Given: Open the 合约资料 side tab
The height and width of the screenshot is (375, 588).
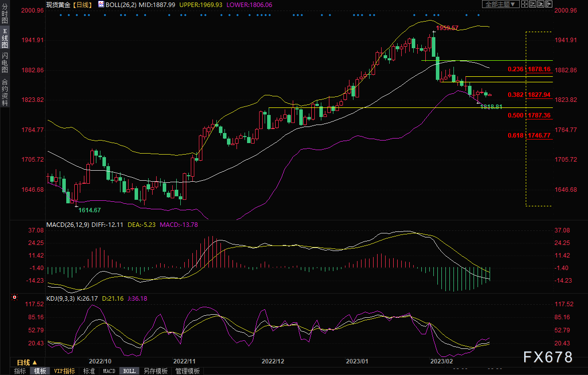Looking at the screenshot, I should pyautogui.click(x=5, y=92).
